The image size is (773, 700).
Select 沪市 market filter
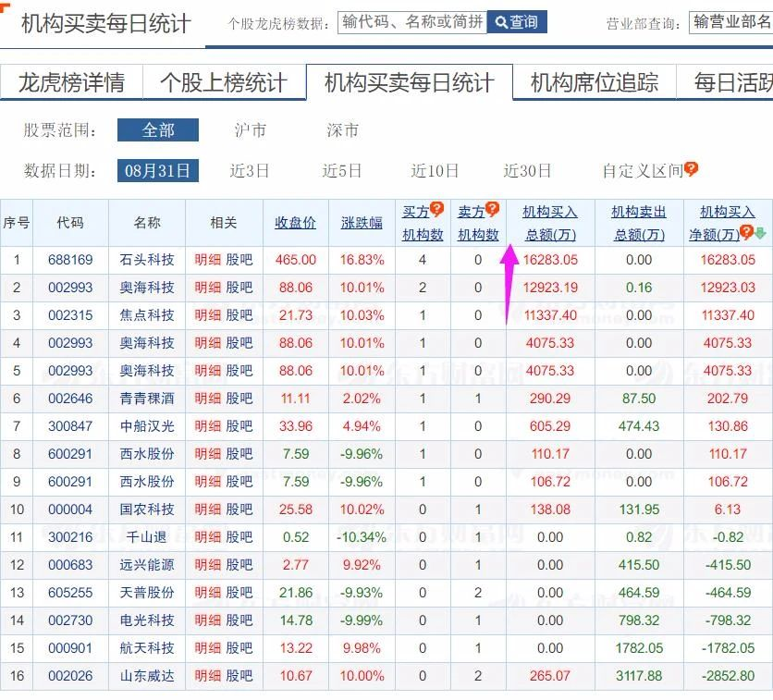[x=252, y=130]
